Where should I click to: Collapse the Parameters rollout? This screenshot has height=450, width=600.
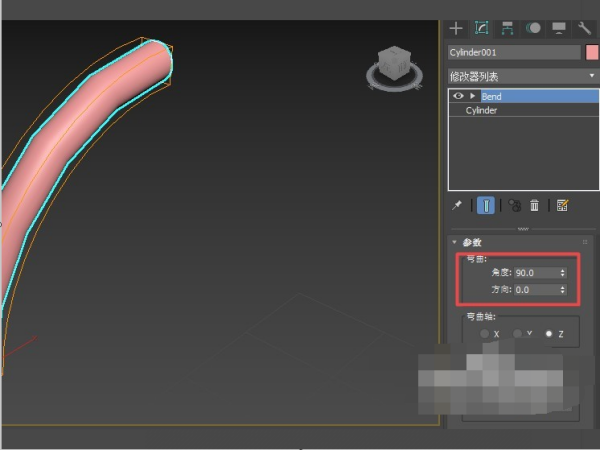pos(454,242)
